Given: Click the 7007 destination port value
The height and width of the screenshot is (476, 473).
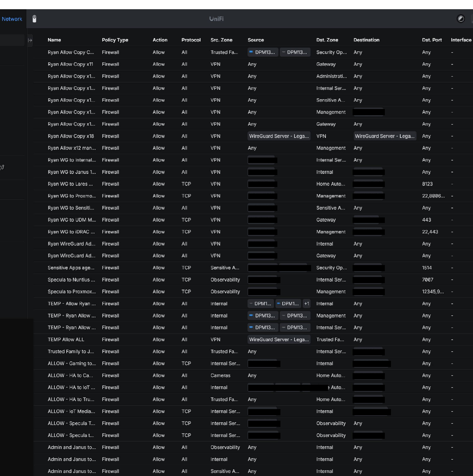Looking at the screenshot, I should click(428, 280).
